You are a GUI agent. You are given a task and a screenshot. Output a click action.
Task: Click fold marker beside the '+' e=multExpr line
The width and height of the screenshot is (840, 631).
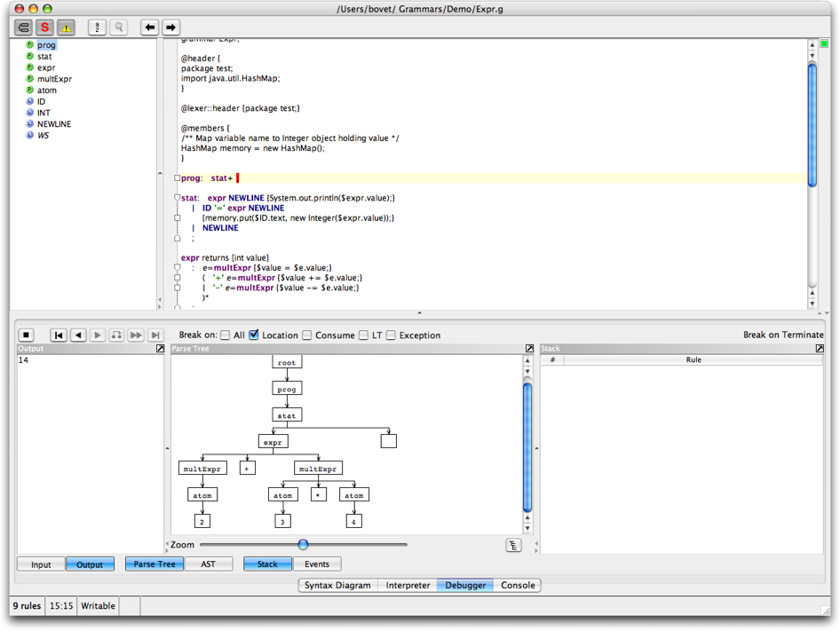[x=177, y=278]
